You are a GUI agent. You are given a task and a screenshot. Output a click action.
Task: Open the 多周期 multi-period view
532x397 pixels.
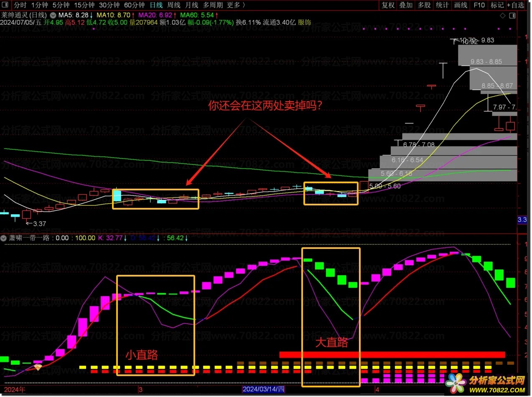pos(213,5)
